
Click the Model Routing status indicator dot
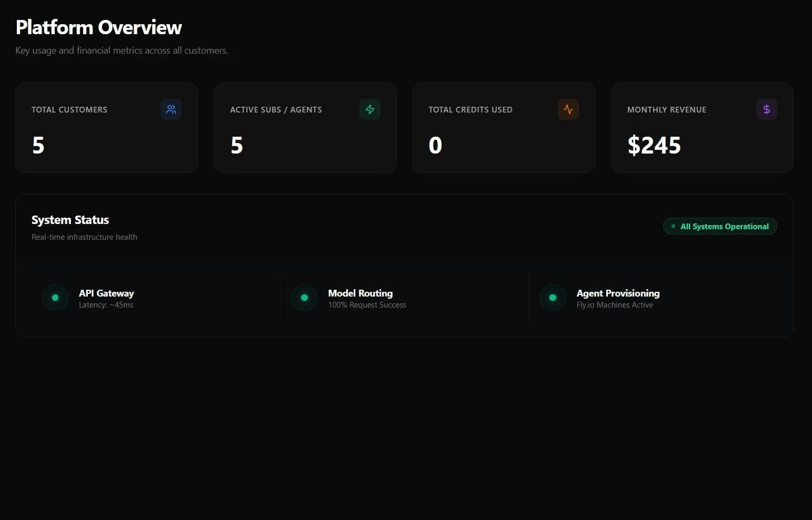coord(304,298)
